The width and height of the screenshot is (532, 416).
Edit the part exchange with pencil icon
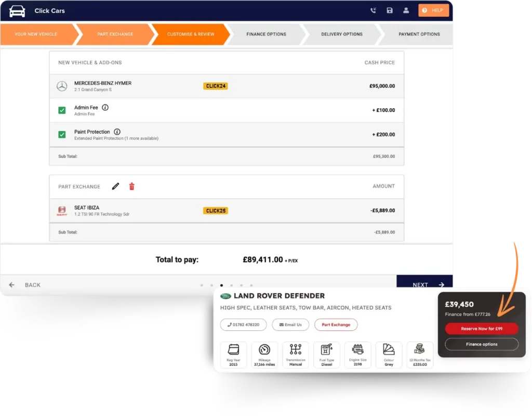click(115, 186)
